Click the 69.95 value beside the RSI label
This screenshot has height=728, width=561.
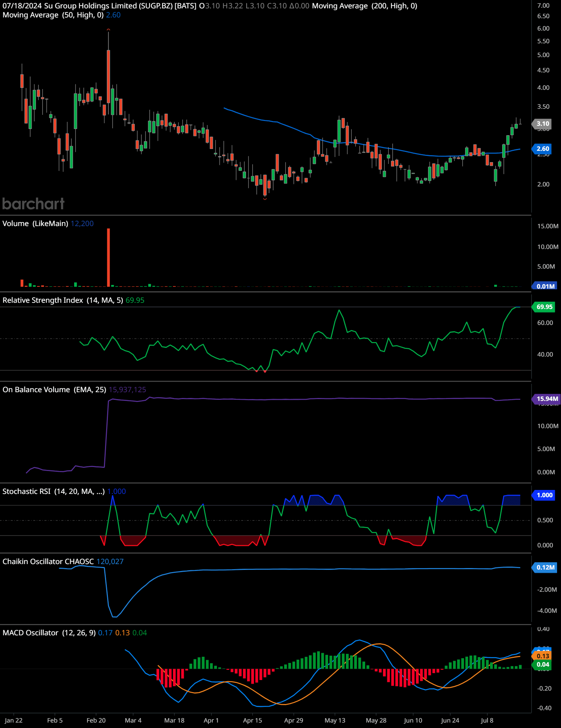click(x=135, y=300)
